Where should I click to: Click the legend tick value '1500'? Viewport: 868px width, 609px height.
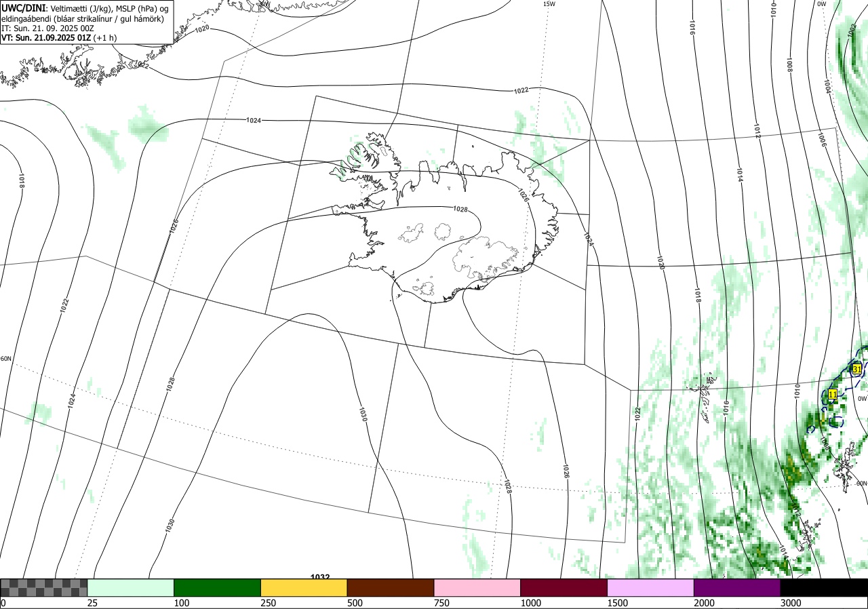coord(618,603)
